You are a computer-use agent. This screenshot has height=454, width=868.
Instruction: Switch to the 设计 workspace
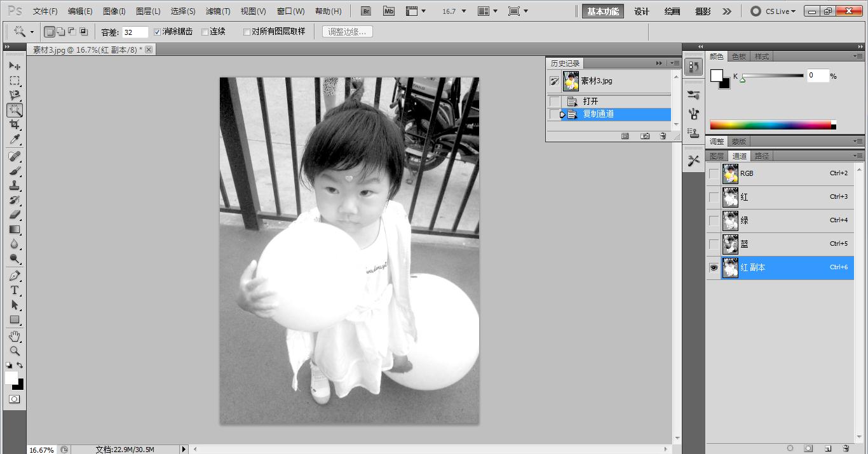point(640,11)
